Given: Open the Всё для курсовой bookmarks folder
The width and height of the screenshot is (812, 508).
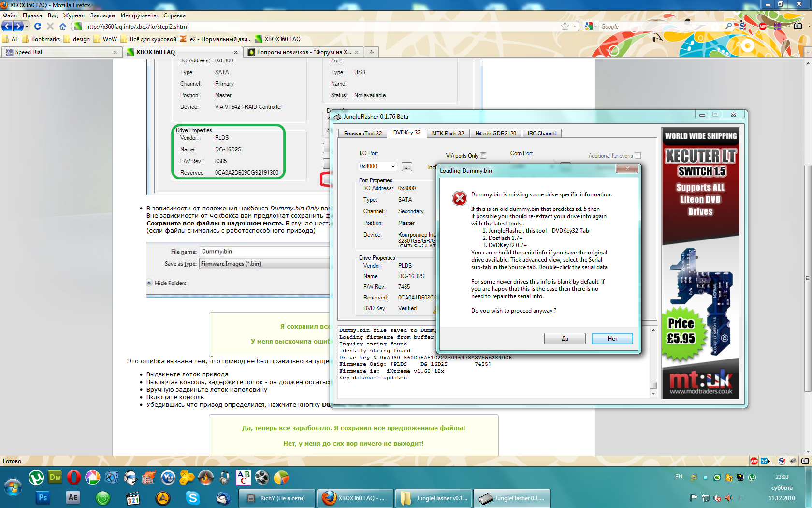Looking at the screenshot, I should pos(148,39).
